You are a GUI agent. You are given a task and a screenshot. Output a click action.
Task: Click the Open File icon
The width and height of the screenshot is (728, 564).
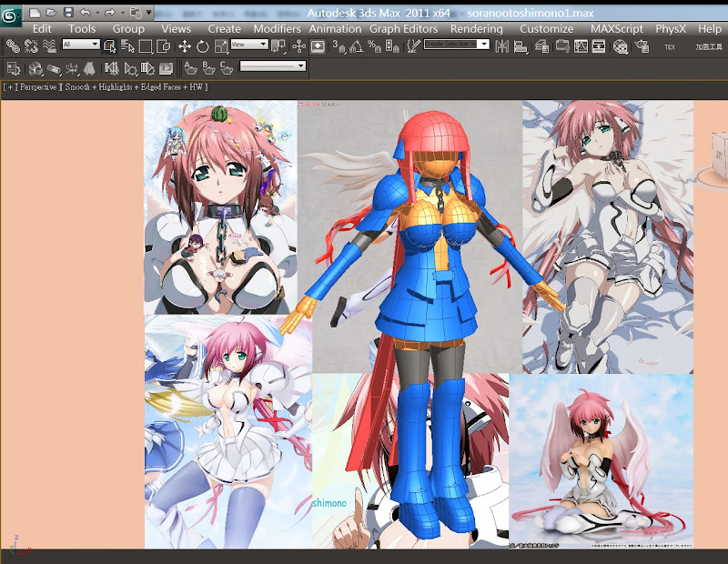tap(51, 13)
